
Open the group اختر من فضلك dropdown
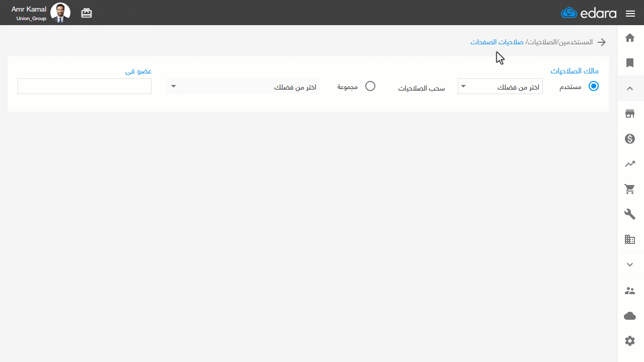point(243,86)
